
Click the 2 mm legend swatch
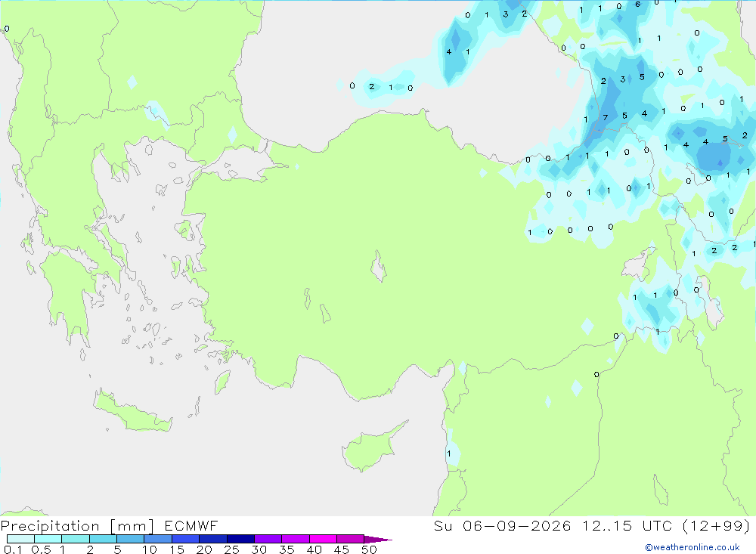tap(103, 539)
